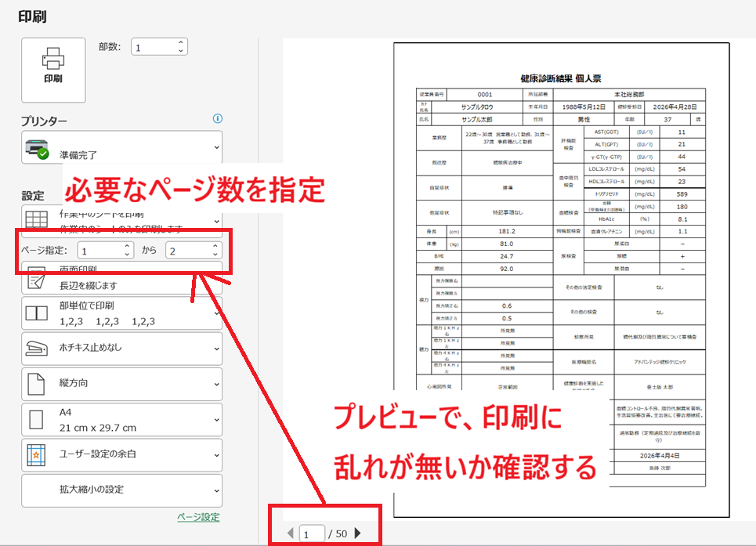
Task: Go to the previous preview page arrow
Action: (290, 533)
